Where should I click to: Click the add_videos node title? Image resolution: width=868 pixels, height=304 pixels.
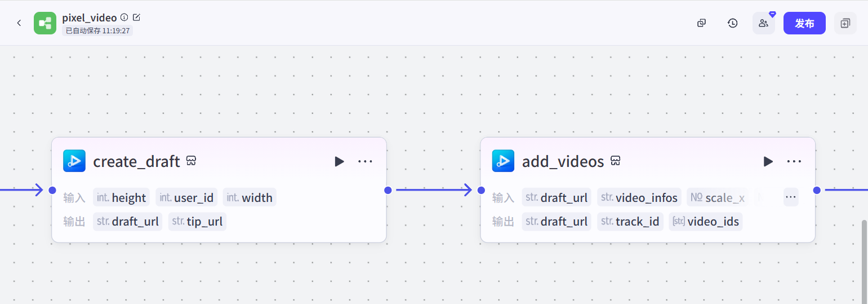click(563, 162)
